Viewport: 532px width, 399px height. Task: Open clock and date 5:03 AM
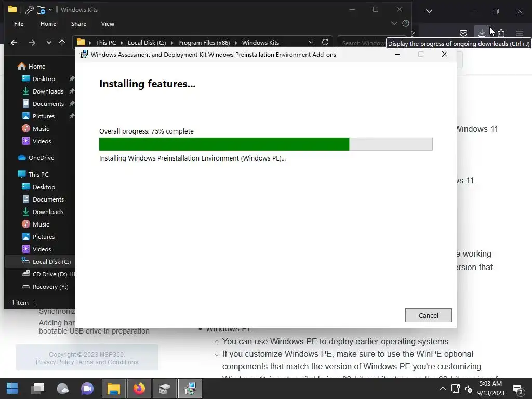click(490, 389)
